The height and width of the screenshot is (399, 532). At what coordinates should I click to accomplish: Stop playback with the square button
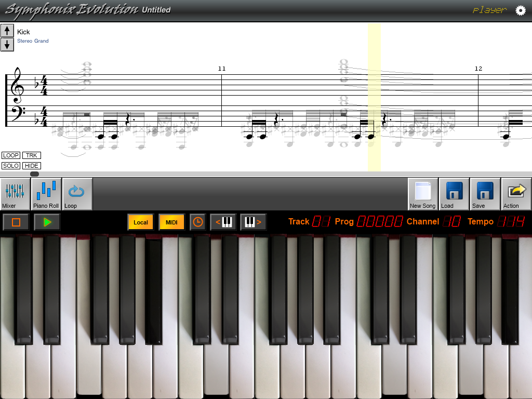(x=16, y=222)
